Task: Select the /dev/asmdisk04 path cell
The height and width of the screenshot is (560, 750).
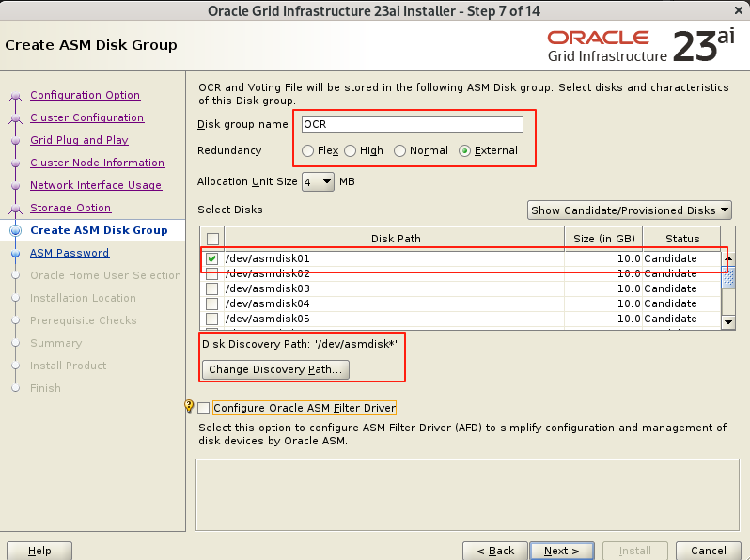Action: pos(394,303)
